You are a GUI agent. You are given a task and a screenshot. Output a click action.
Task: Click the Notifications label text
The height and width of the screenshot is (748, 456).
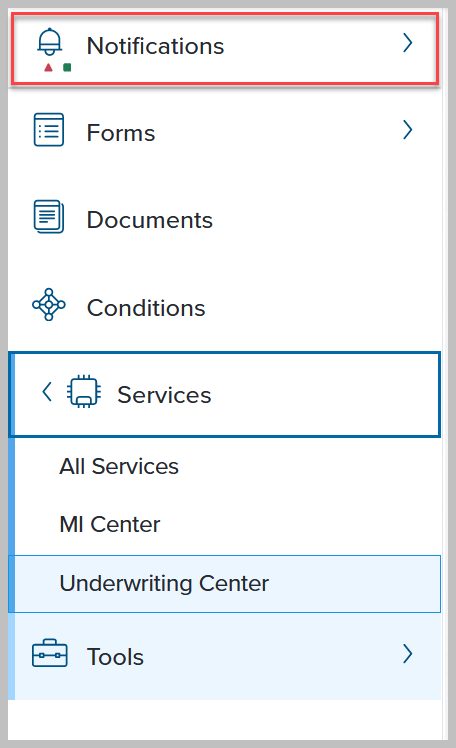[155, 46]
